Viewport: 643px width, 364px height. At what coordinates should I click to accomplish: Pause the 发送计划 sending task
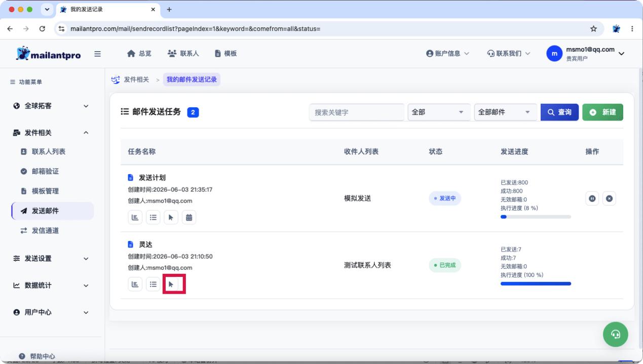pyautogui.click(x=592, y=198)
